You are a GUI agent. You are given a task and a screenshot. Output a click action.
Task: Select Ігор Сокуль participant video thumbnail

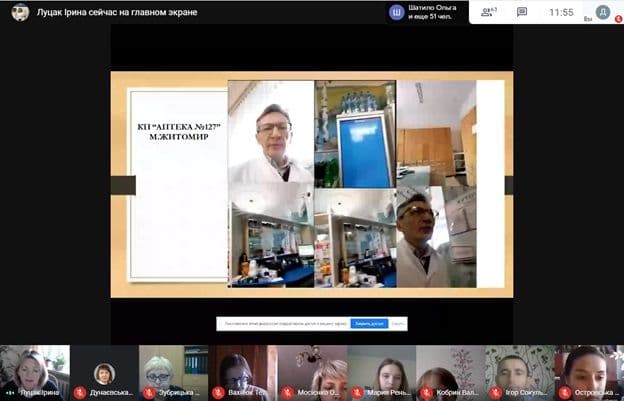click(x=520, y=373)
